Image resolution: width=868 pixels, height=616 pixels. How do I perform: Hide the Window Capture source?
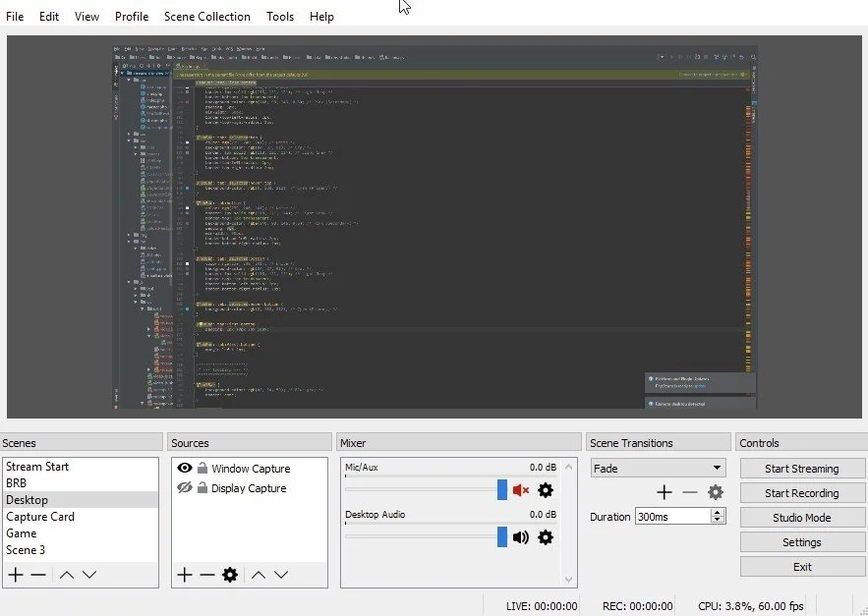(184, 469)
